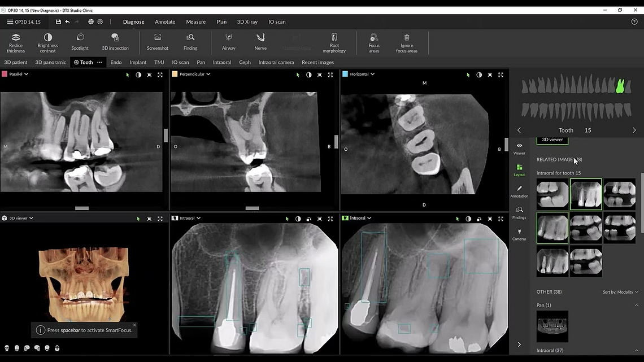The height and width of the screenshot is (362, 644).
Task: Navigate to next tooth with right arrow
Action: pyautogui.click(x=634, y=130)
